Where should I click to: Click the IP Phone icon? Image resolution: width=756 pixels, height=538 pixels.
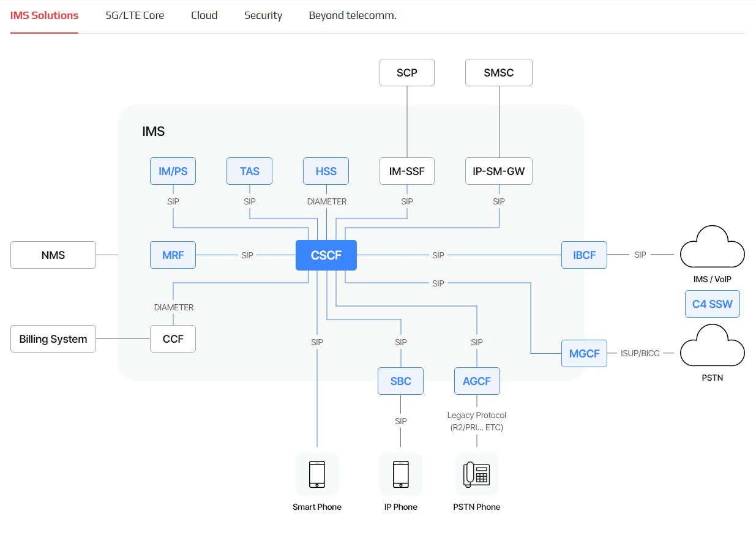point(401,474)
